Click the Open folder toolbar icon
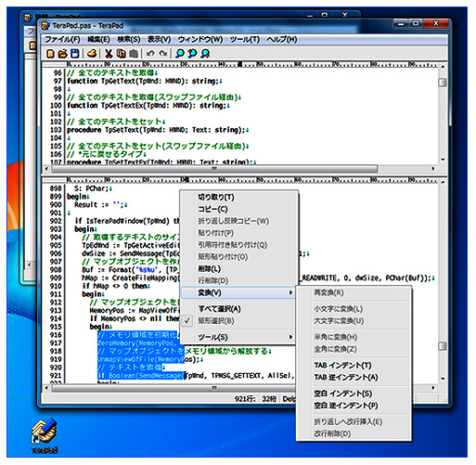Image resolution: width=476 pixels, height=465 pixels. pyautogui.click(x=63, y=54)
